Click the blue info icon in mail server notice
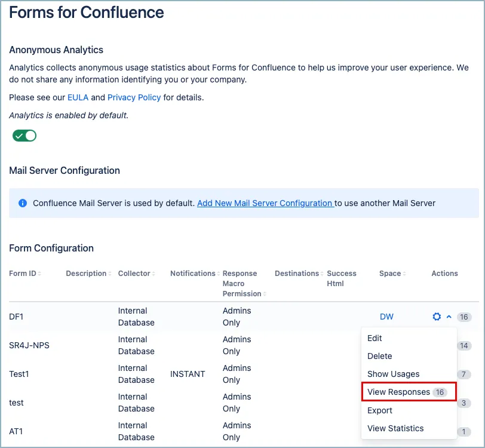 point(23,203)
